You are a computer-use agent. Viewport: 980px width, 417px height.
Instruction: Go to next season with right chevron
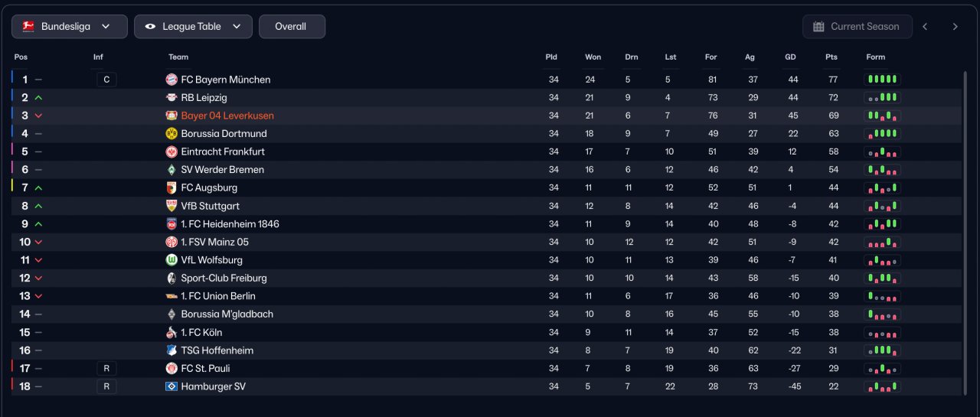pos(955,27)
